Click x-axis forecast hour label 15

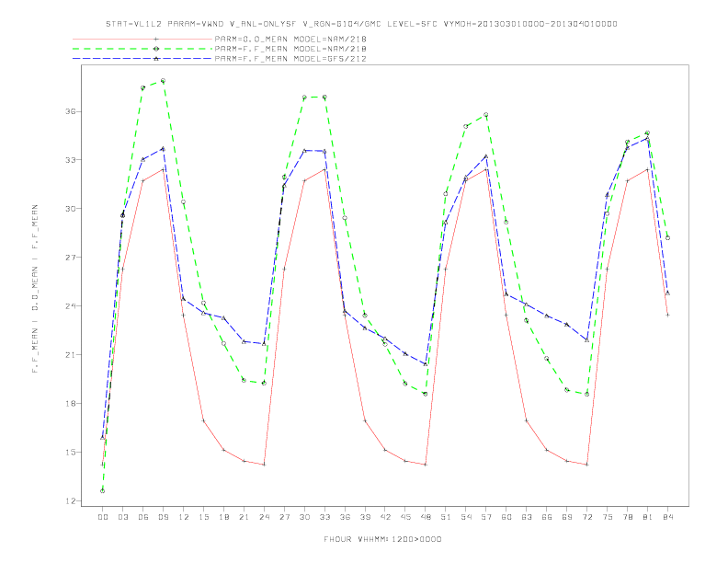tap(203, 517)
